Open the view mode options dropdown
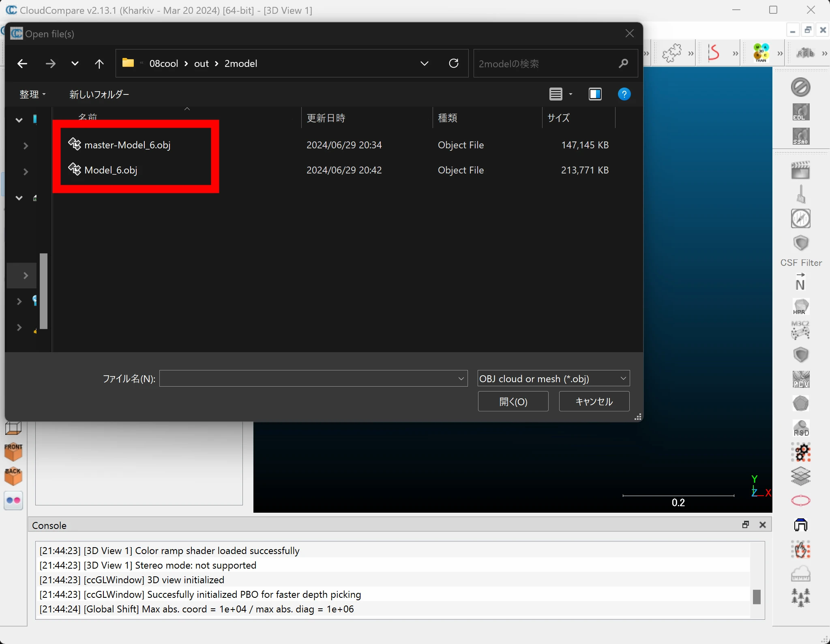Viewport: 830px width, 644px height. [x=570, y=94]
